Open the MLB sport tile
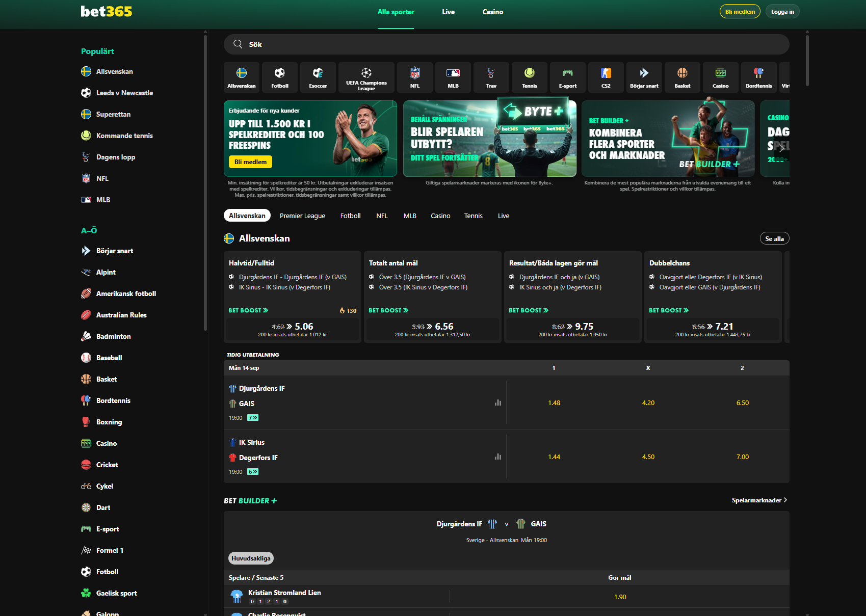 point(453,77)
